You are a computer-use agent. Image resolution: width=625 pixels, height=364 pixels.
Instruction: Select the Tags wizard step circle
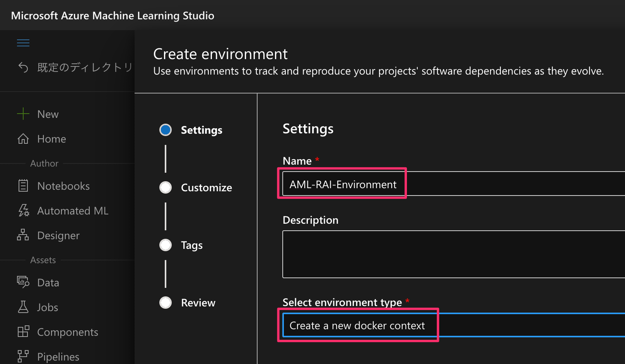click(x=166, y=245)
